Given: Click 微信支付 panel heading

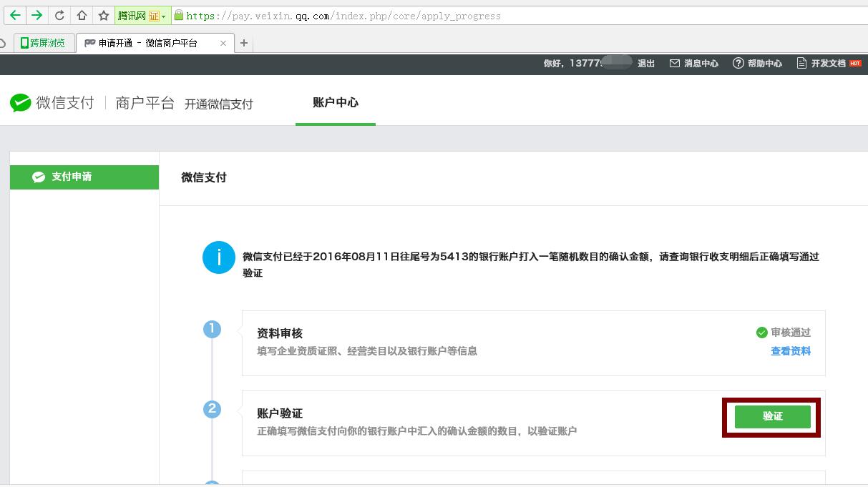Looking at the screenshot, I should [204, 177].
